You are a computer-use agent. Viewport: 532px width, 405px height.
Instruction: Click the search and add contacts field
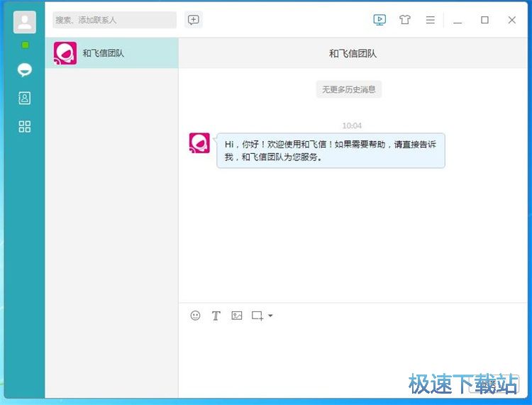click(114, 20)
